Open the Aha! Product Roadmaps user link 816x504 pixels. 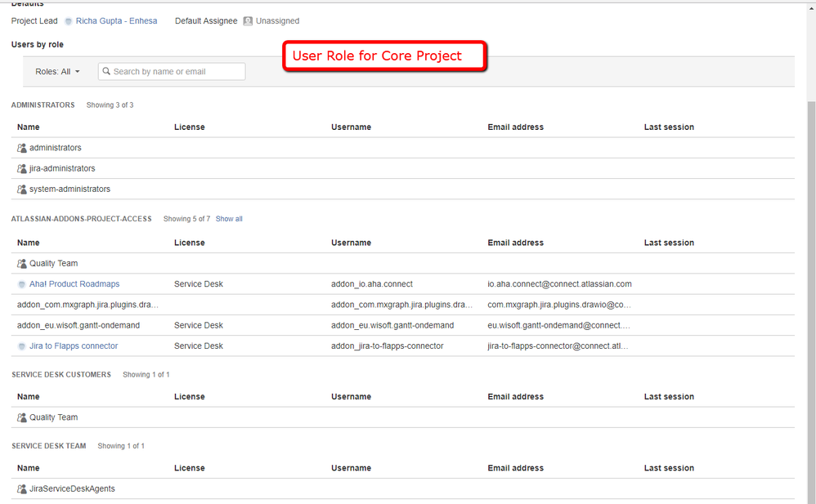[x=74, y=284]
